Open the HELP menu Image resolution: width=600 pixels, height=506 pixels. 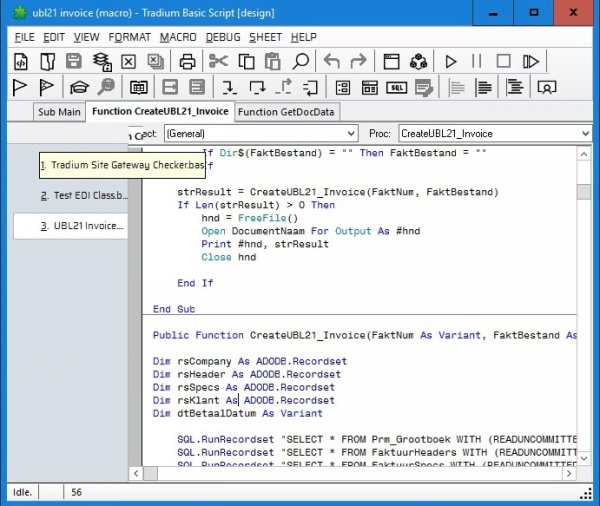(x=303, y=37)
